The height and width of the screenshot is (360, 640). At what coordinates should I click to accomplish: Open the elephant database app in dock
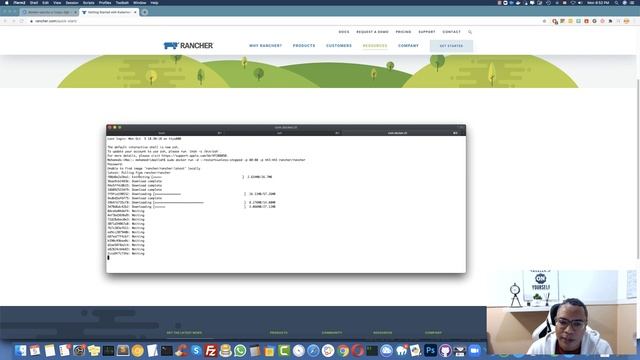(401, 350)
